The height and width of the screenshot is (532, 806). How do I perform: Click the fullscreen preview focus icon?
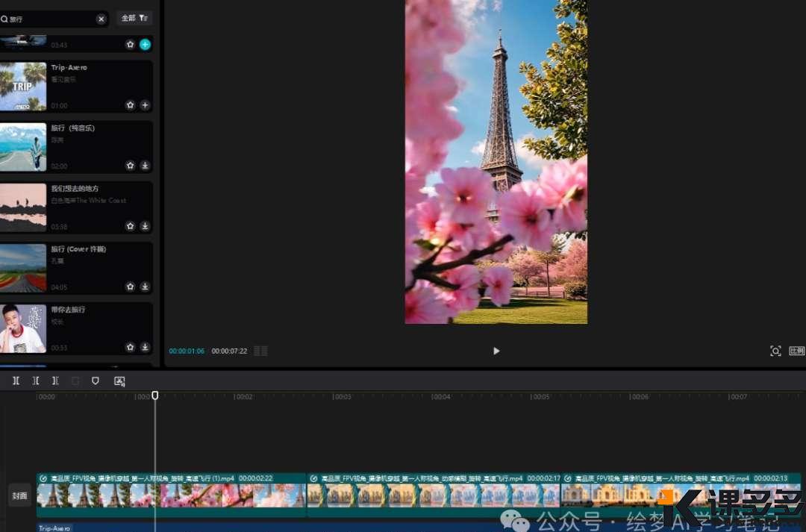point(775,351)
